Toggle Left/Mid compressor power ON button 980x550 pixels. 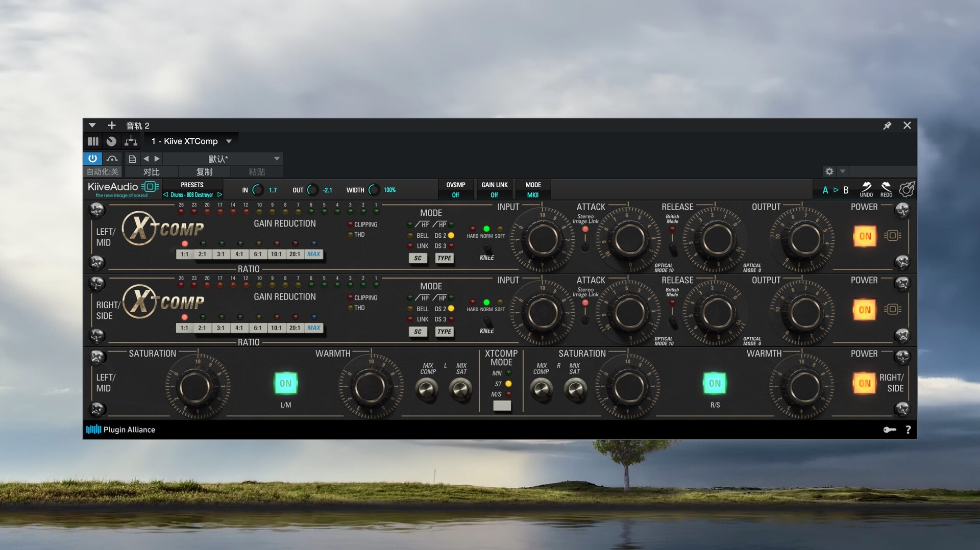[865, 236]
